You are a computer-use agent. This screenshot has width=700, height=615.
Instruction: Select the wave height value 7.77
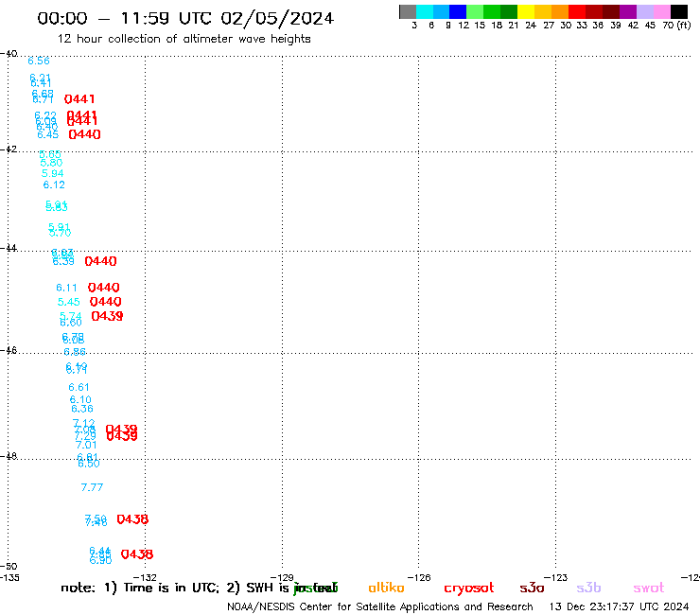coord(92,487)
